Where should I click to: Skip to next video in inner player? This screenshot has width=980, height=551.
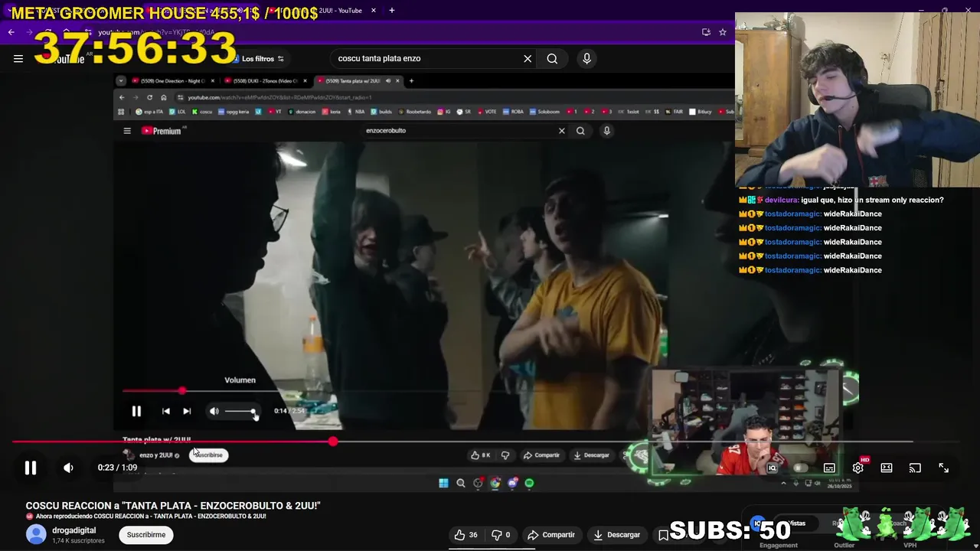(187, 411)
